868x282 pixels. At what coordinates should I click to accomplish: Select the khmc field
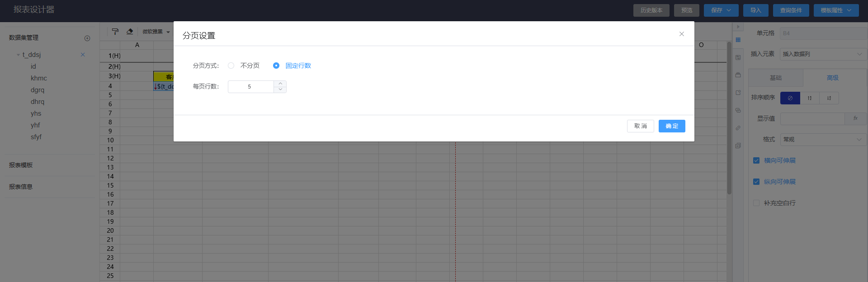39,78
